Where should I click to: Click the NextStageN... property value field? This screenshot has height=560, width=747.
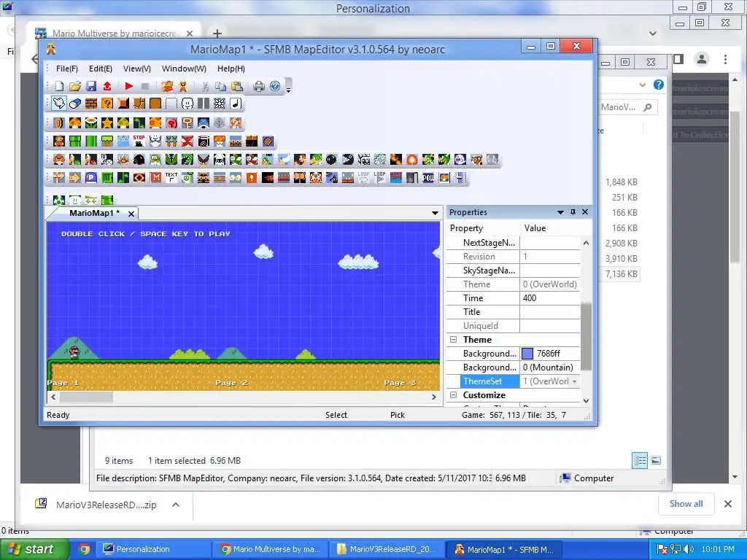click(x=550, y=243)
